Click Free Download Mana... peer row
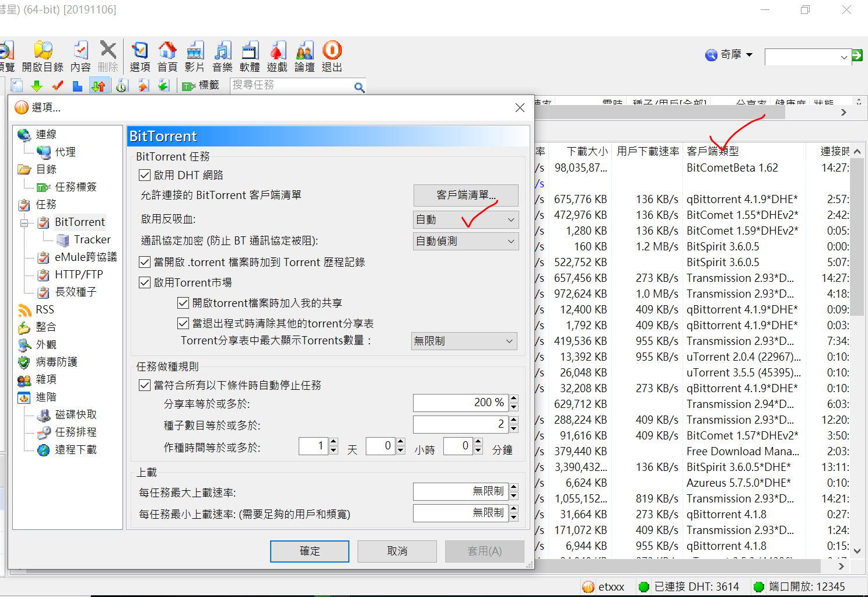 [x=691, y=451]
